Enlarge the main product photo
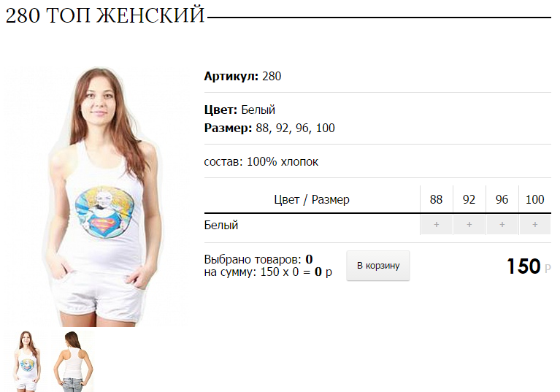This screenshot has width=560, height=392. coord(99,196)
